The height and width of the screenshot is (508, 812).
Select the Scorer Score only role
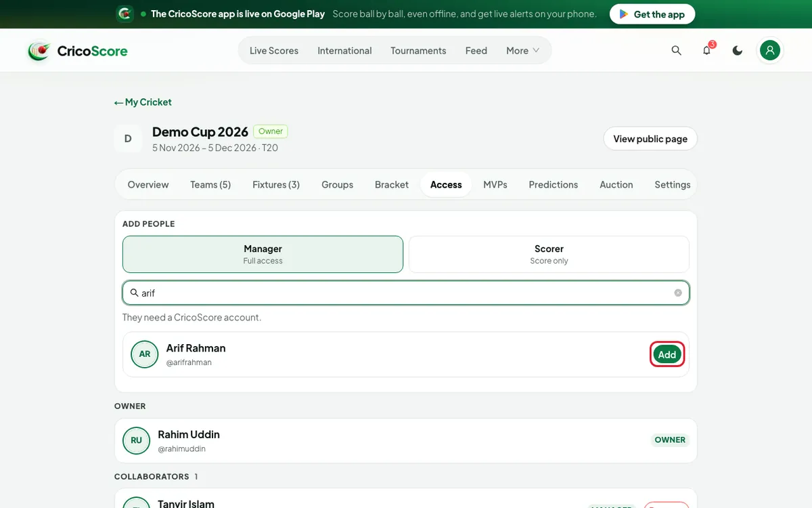click(549, 254)
